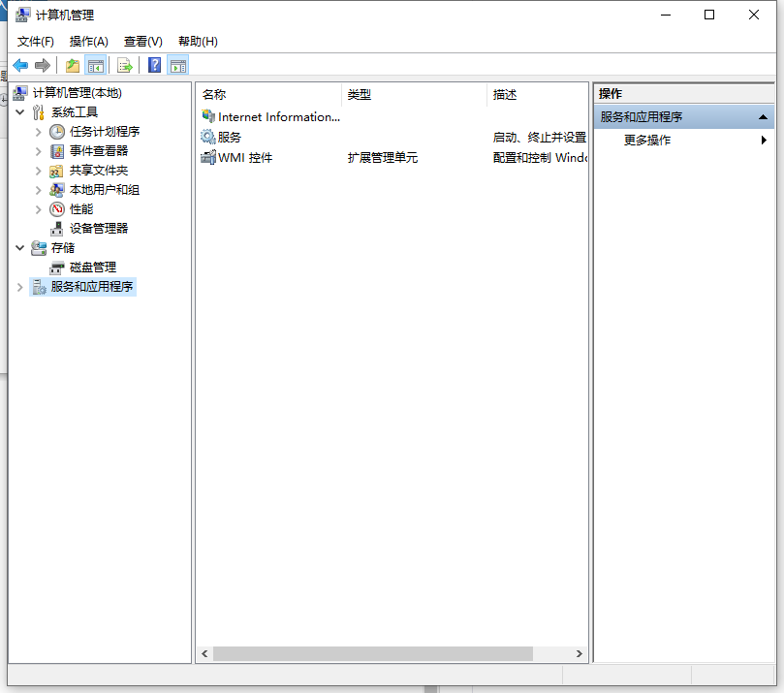Open the 查看(V) menu
The height and width of the screenshot is (693, 784).
point(141,42)
